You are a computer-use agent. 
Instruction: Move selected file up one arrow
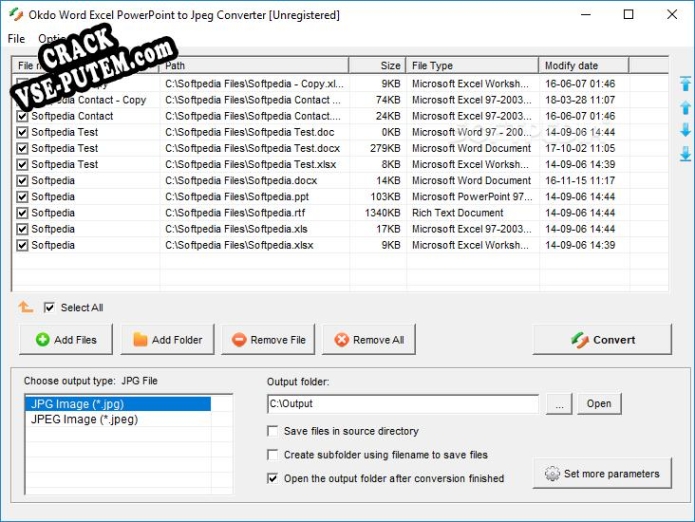pos(685,107)
